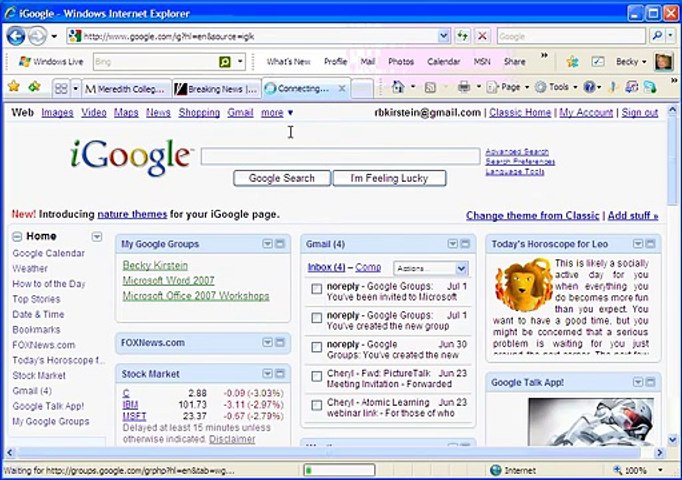Click in the Bing toolbar search field

point(156,62)
